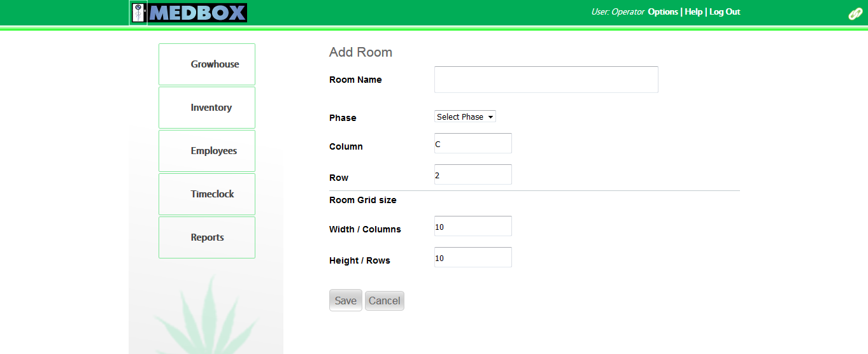Image resolution: width=868 pixels, height=354 pixels.
Task: Open the Help link in header
Action: 694,11
